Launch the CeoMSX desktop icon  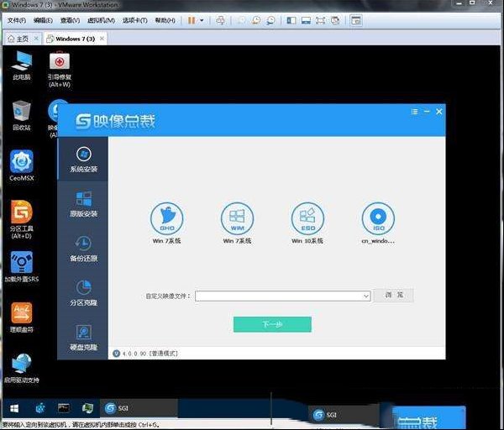[22, 165]
